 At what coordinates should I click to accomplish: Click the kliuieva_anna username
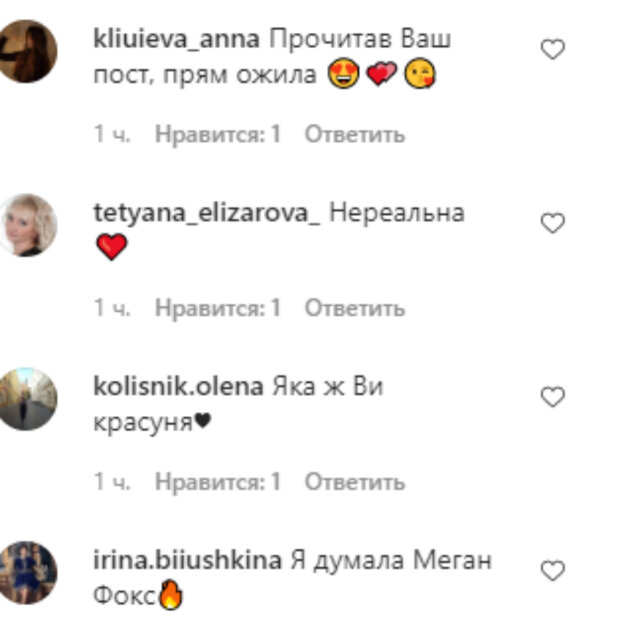coord(177,40)
